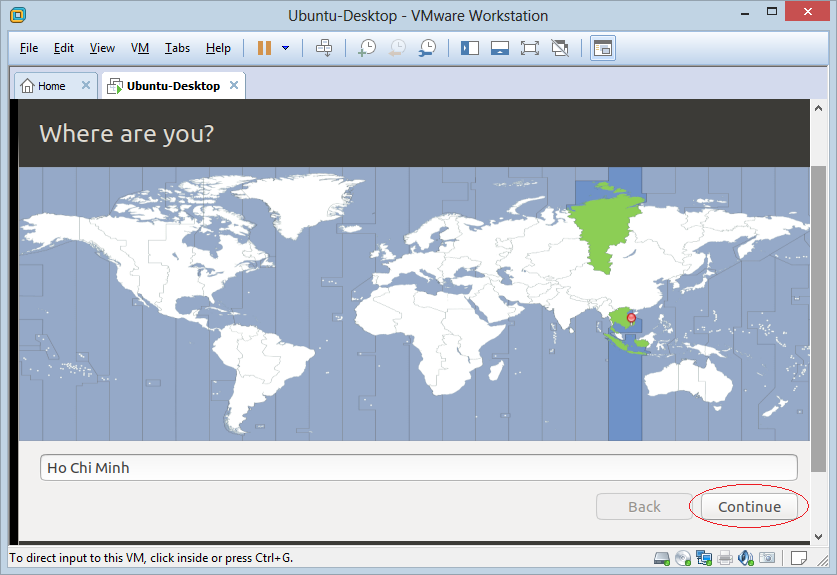Click the Ubuntu-Desktop tab VM icon
The height and width of the screenshot is (575, 837).
pyautogui.click(x=115, y=86)
